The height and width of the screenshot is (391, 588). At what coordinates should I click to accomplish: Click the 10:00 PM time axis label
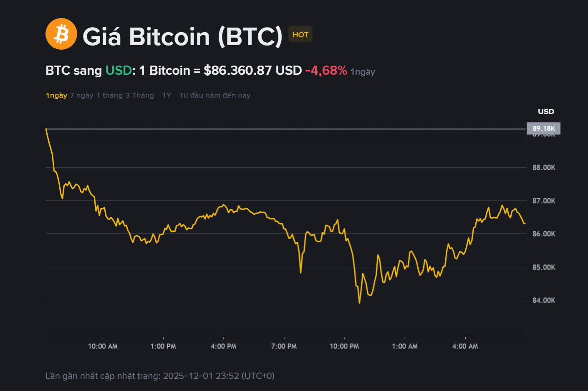coord(344,346)
